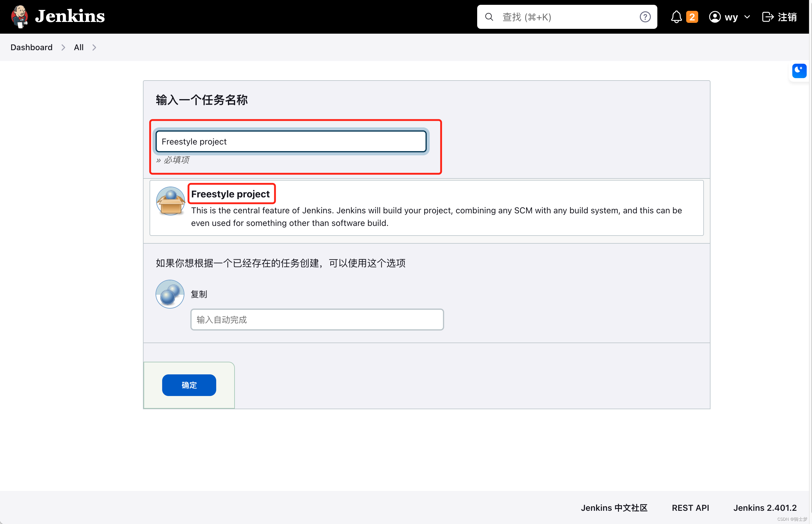Click the 输入一个任务名称 heading

201,100
